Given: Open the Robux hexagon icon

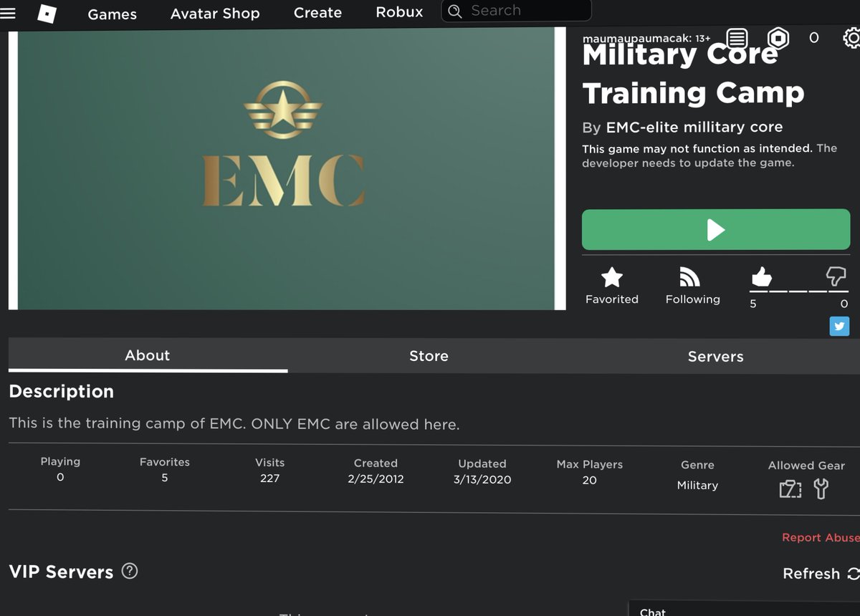Looking at the screenshot, I should coord(778,37).
